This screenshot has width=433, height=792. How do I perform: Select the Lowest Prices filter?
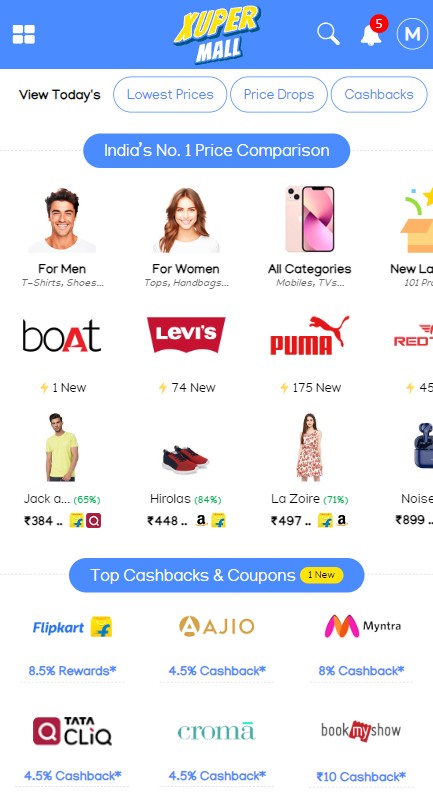(170, 94)
